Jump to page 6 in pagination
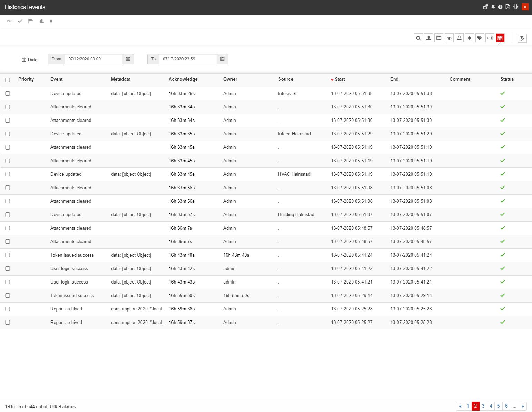The image size is (532, 412). coord(506,406)
